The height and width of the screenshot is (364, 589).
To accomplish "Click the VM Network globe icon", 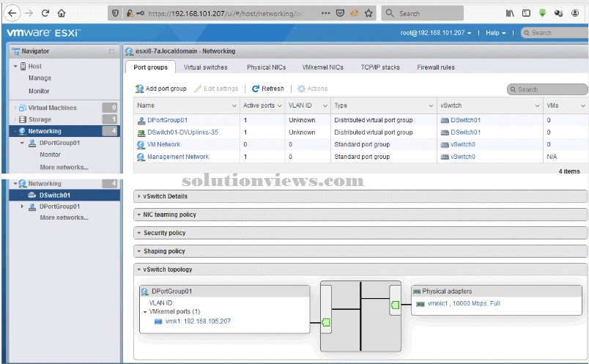I will tap(141, 144).
